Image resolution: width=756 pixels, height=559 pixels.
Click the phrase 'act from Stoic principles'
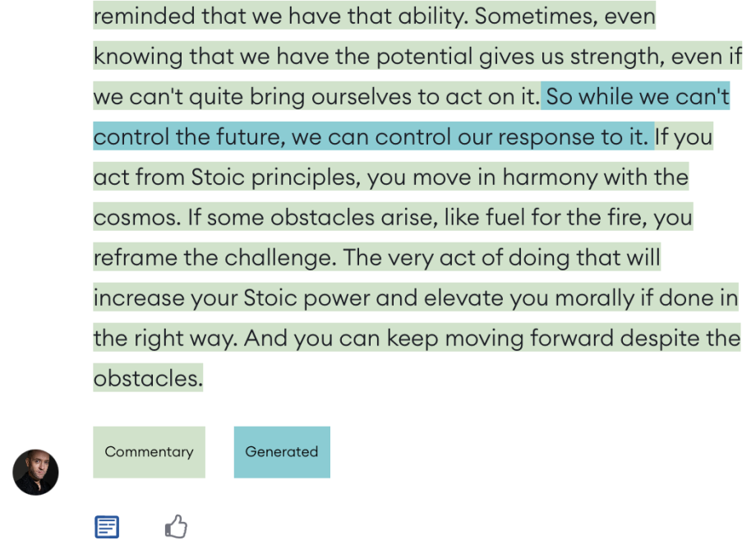(227, 177)
